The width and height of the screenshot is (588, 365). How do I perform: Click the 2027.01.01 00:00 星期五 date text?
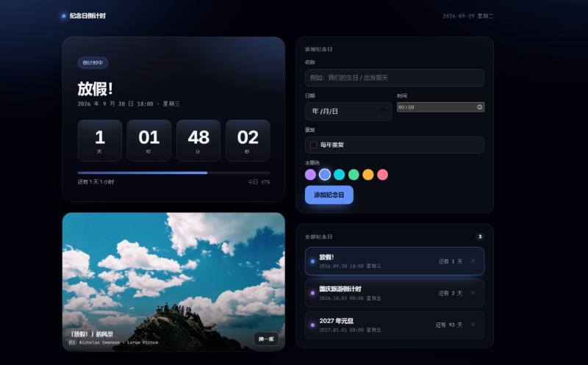351,330
